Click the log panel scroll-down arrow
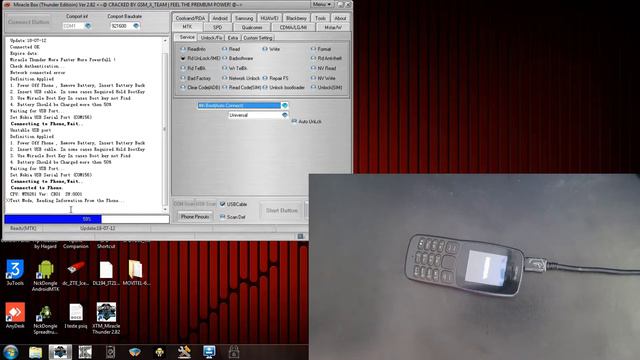 (x=165, y=210)
